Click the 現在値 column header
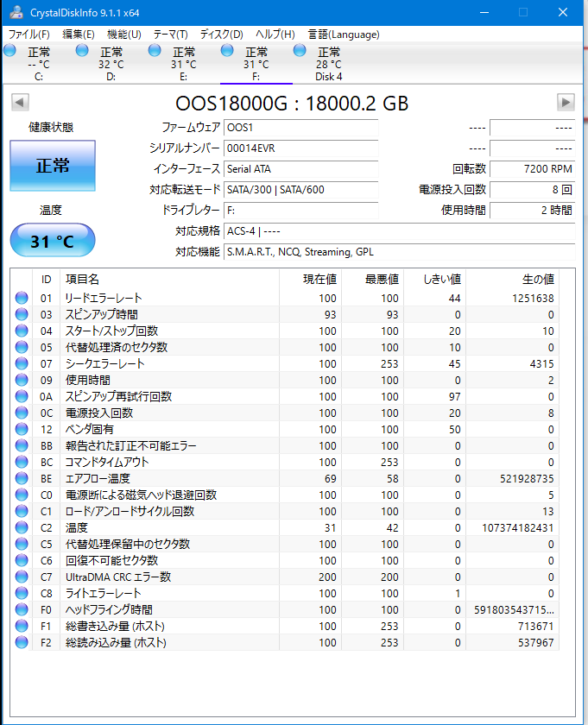The height and width of the screenshot is (725, 588). tap(311, 280)
